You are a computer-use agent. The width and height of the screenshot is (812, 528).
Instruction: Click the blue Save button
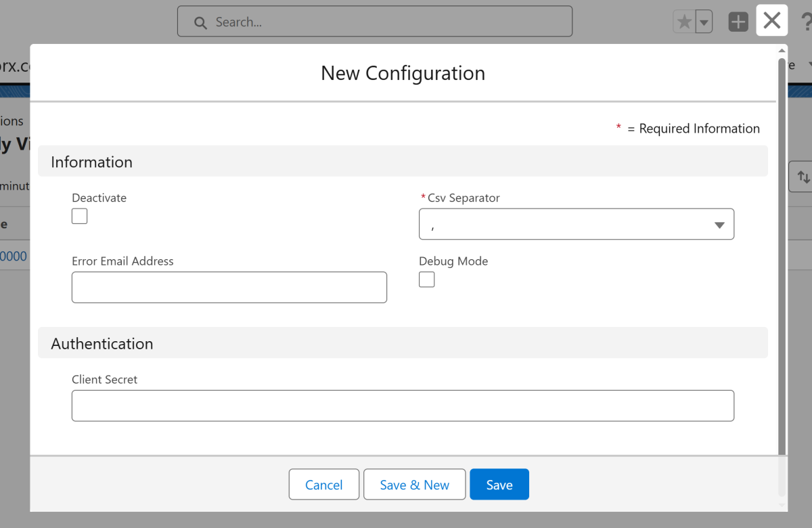pos(499,485)
